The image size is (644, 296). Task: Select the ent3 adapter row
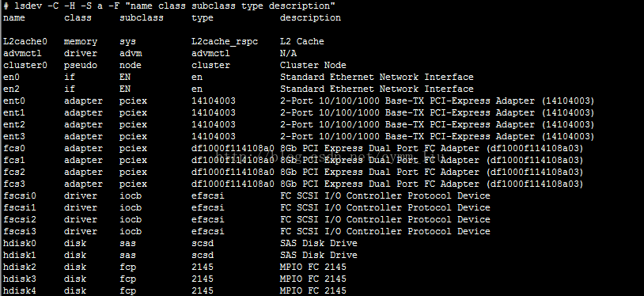pyautogui.click(x=298, y=136)
